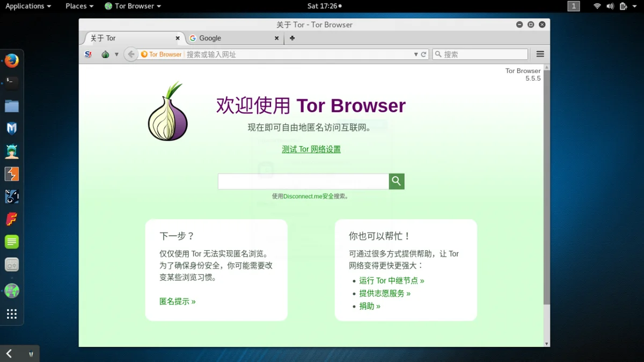This screenshot has width=644, height=362.
Task: Open the Applications menu
Action: (28, 6)
